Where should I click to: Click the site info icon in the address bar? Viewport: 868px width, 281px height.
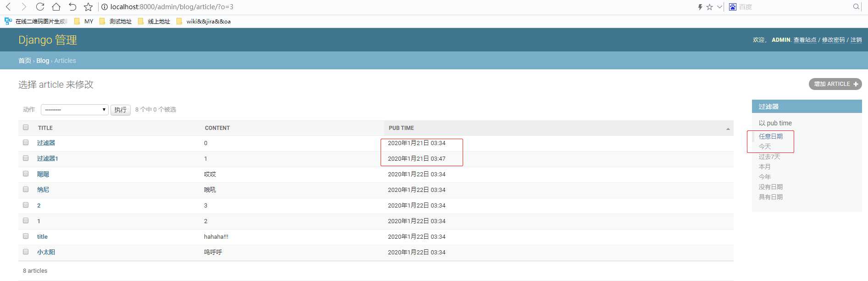tap(105, 7)
